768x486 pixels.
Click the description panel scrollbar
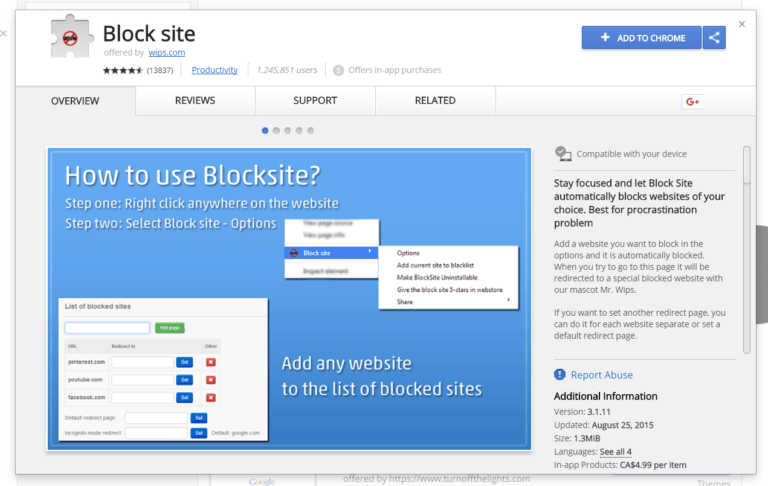click(x=746, y=250)
